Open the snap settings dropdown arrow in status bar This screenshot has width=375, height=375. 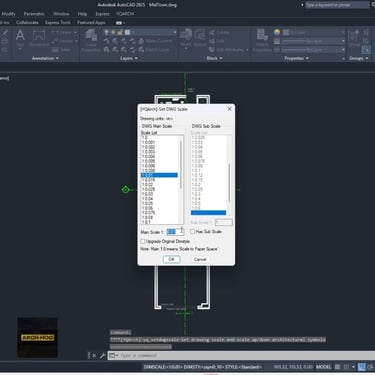point(353,367)
